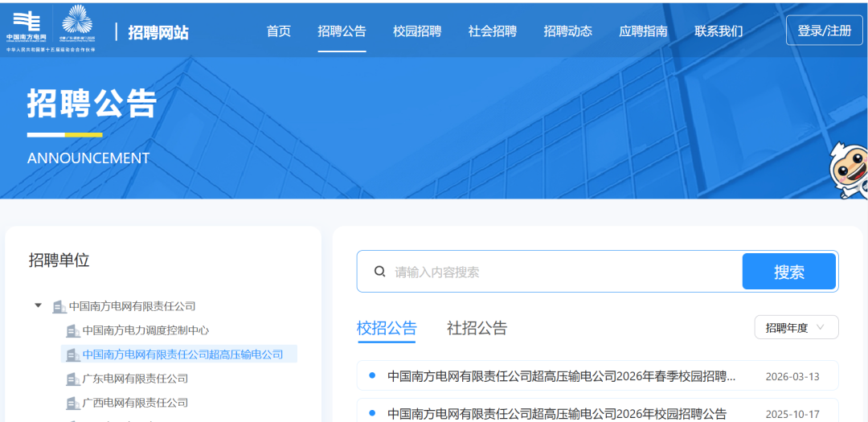Click building icon beside 广西电网有限责任公司

(x=72, y=403)
